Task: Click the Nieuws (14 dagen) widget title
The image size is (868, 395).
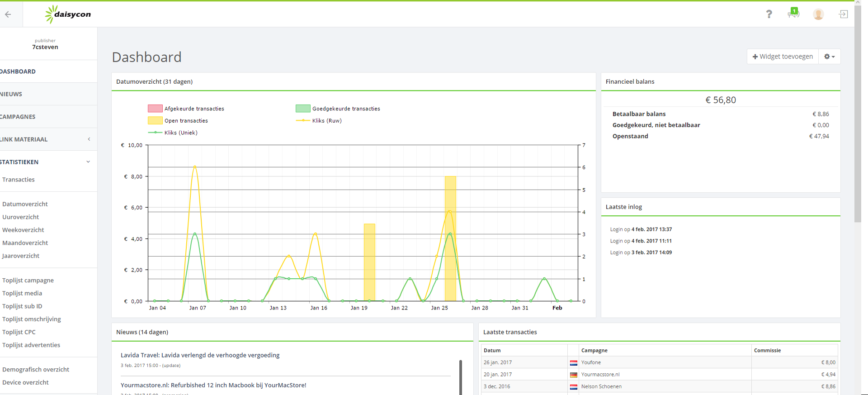Action: (142, 332)
